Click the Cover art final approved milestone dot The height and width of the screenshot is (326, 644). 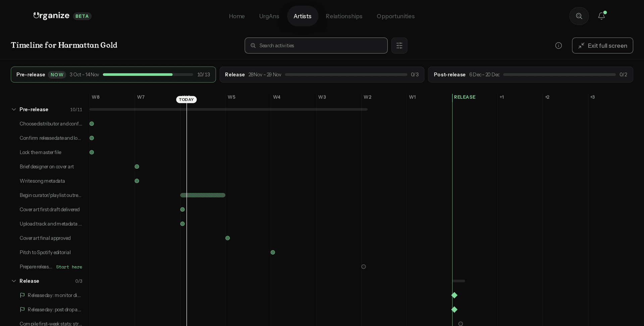228,238
